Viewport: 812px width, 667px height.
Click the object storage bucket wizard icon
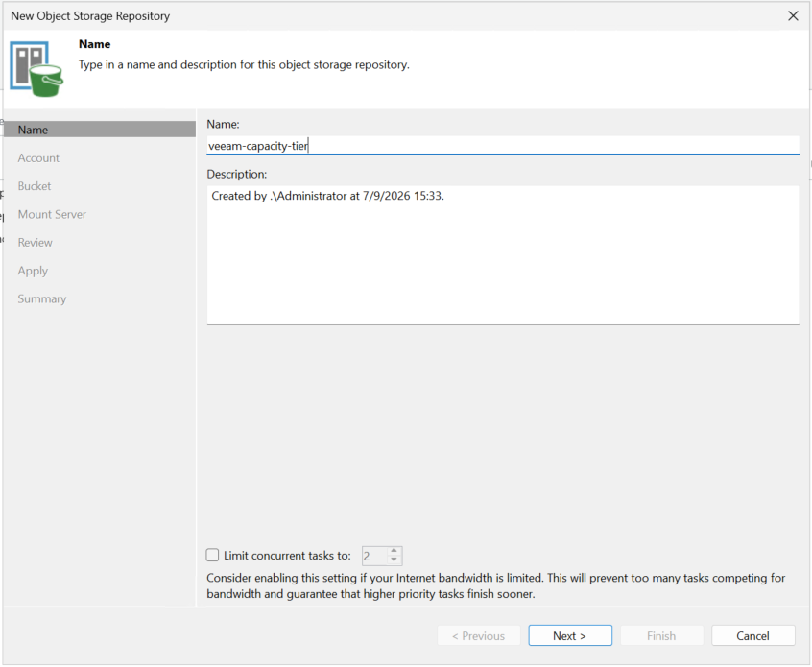[x=36, y=69]
